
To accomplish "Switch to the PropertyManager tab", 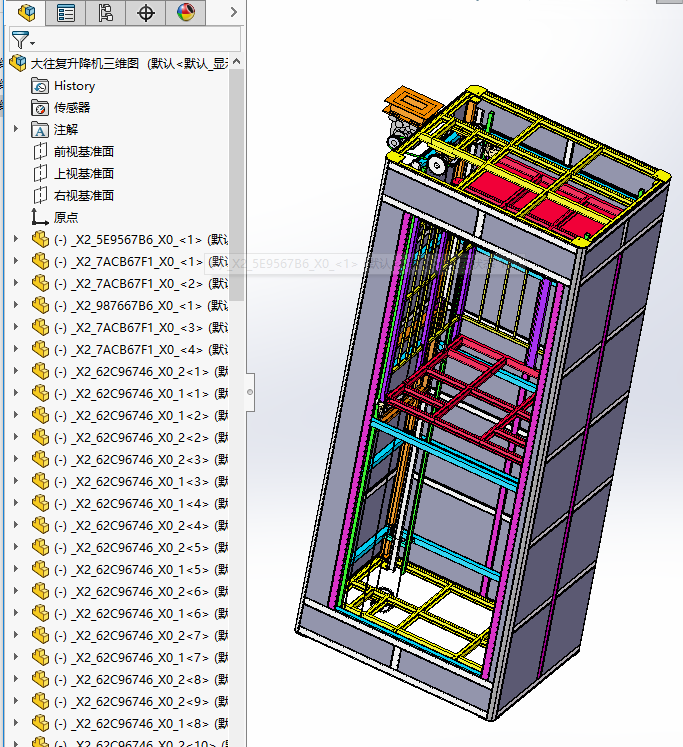I will 66,13.
